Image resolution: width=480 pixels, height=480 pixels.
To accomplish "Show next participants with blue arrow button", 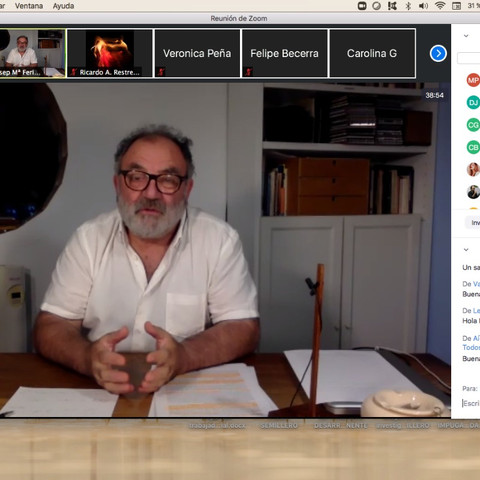I will pyautogui.click(x=438, y=53).
